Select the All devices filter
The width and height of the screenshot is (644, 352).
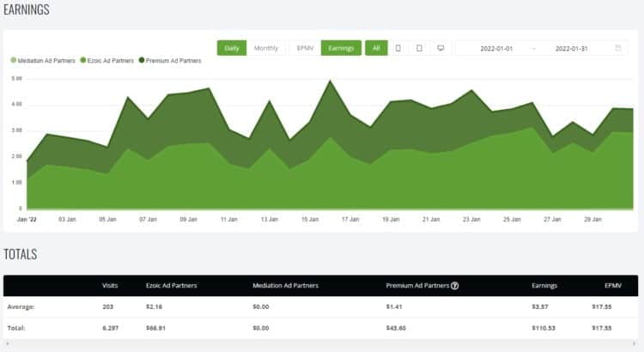376,48
